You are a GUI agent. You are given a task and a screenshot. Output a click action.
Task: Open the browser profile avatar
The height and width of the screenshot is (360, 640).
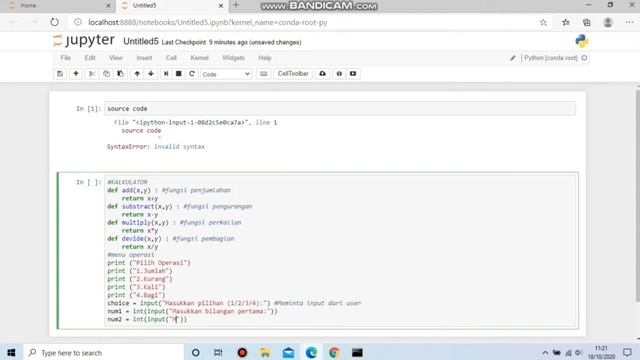(x=608, y=22)
